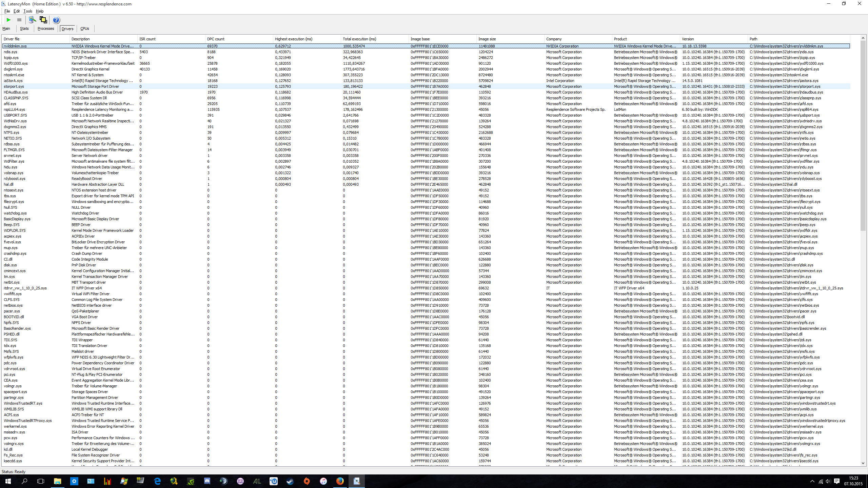
Task: Sort by Highest execution (ms) column
Action: click(294, 39)
